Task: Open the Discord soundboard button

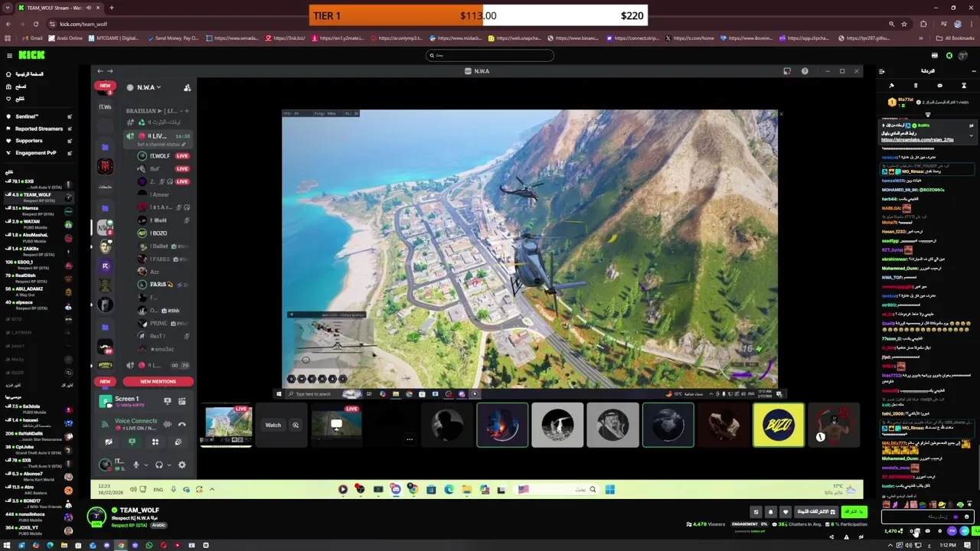Action: (x=178, y=442)
